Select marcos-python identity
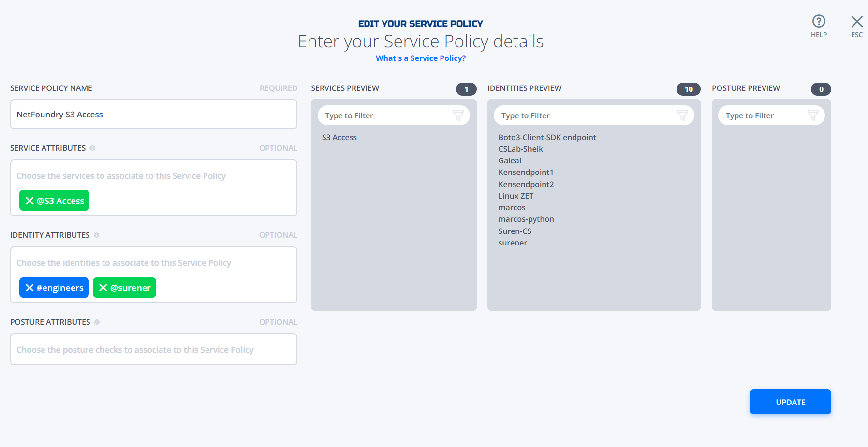 [x=526, y=219]
